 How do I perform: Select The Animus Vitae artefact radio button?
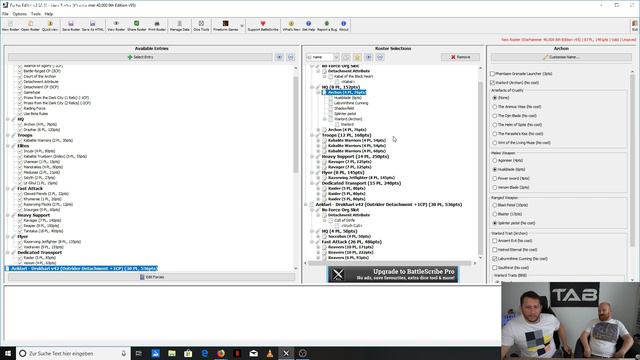[x=495, y=107]
